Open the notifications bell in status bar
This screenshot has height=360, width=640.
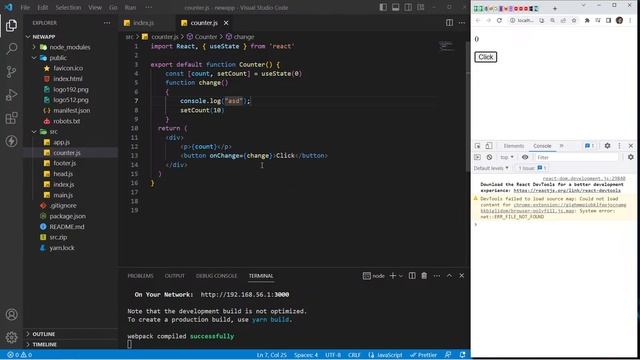[x=462, y=355]
